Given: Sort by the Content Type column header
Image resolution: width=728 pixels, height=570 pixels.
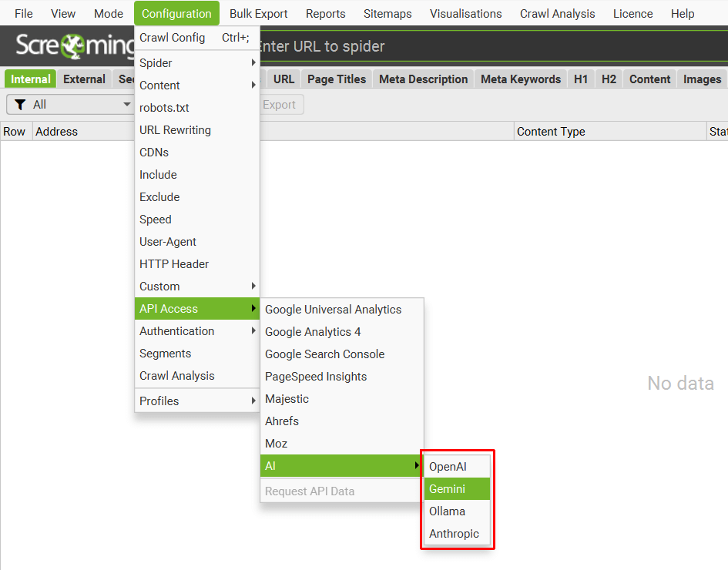Looking at the screenshot, I should point(609,132).
